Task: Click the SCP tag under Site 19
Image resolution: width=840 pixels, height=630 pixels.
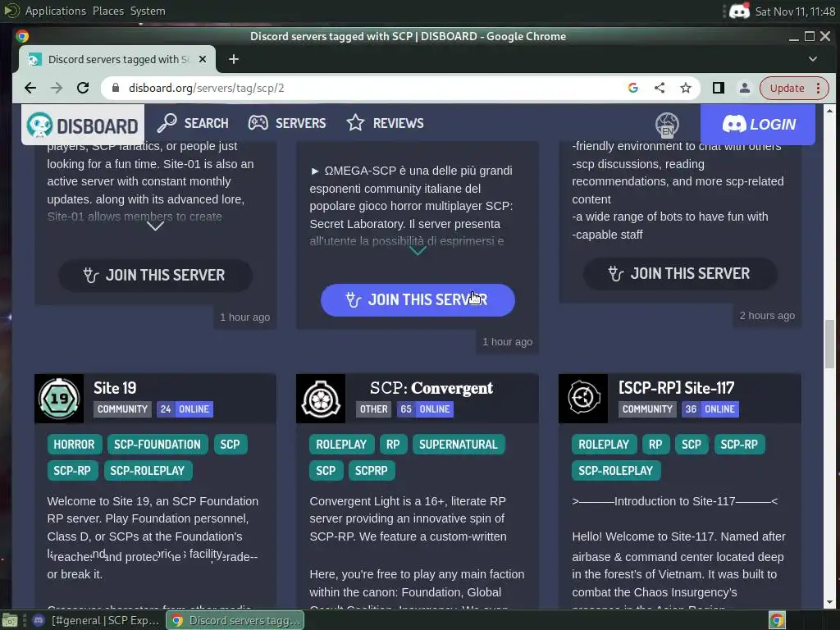Action: [x=231, y=444]
